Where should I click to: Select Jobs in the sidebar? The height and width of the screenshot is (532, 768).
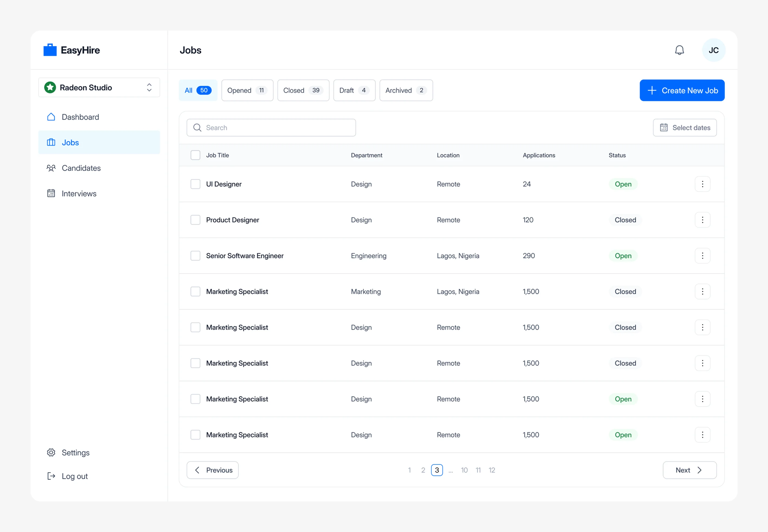pos(99,142)
